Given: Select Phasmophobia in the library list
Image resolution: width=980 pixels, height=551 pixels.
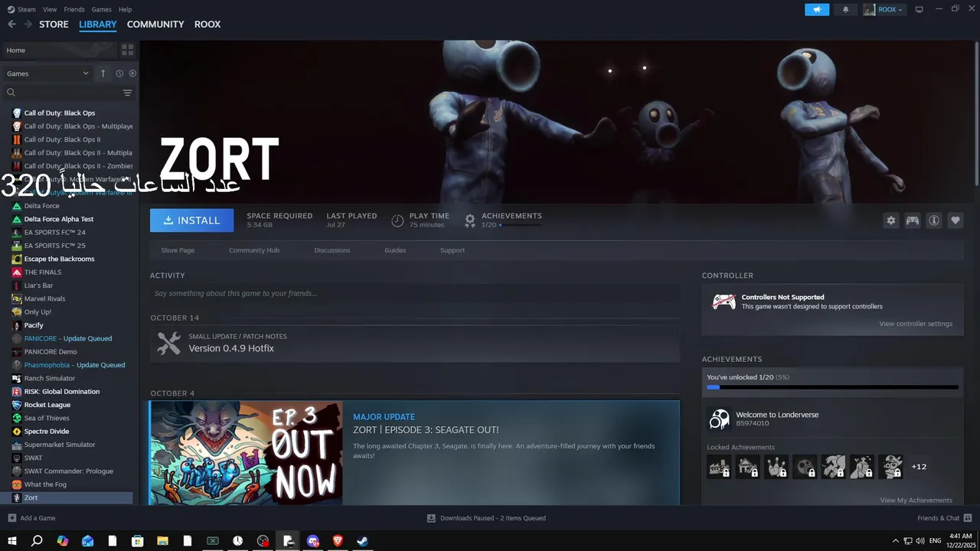Looking at the screenshot, I should [68, 365].
